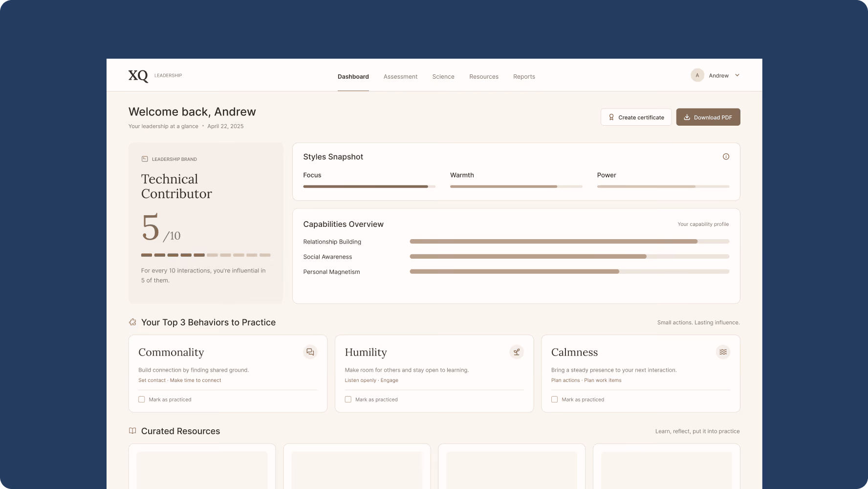The width and height of the screenshot is (868, 489).
Task: Click the segmented 5/10 score indicator
Action: (x=206, y=255)
